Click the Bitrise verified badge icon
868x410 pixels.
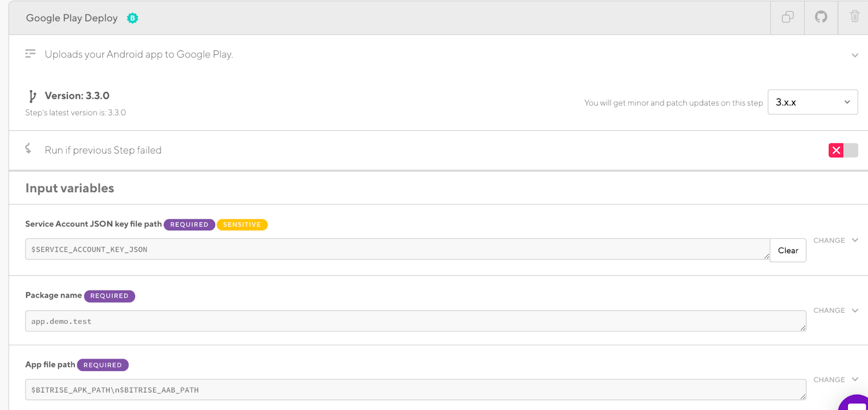tap(132, 18)
